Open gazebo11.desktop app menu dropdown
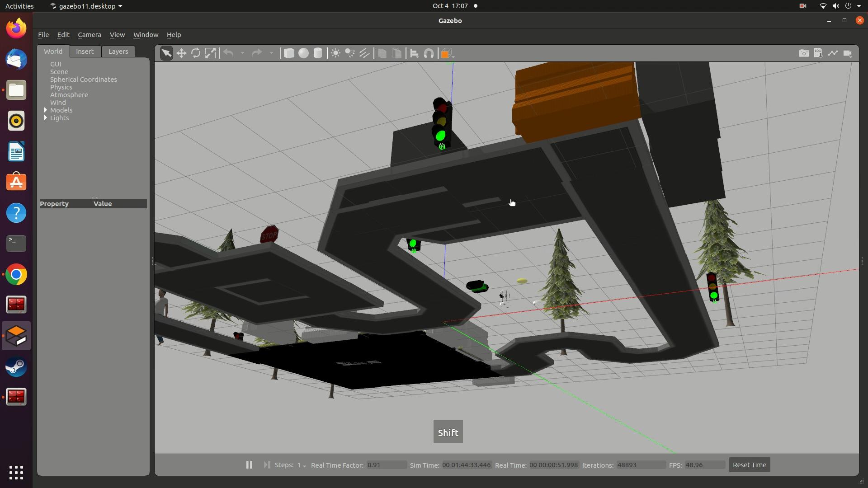The height and width of the screenshot is (488, 868). point(86,6)
